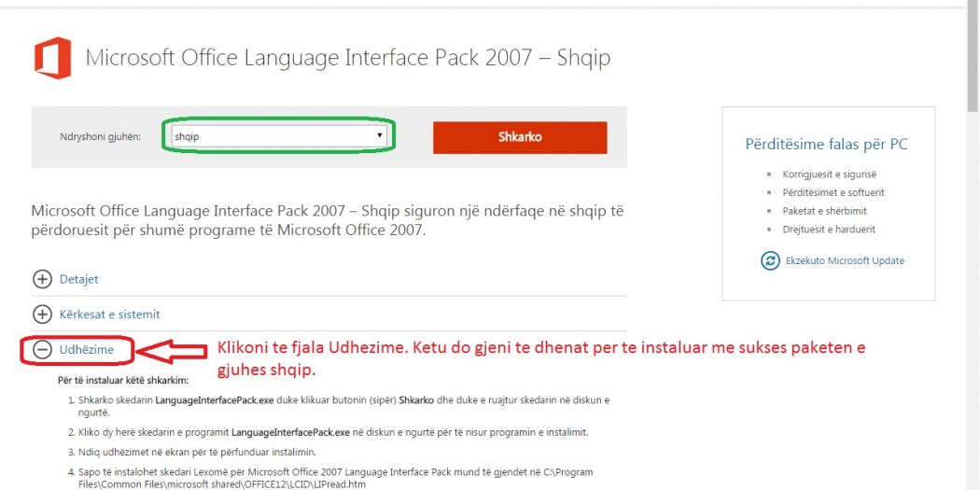Click the Drejtuesit e harduerit list item

click(x=829, y=230)
